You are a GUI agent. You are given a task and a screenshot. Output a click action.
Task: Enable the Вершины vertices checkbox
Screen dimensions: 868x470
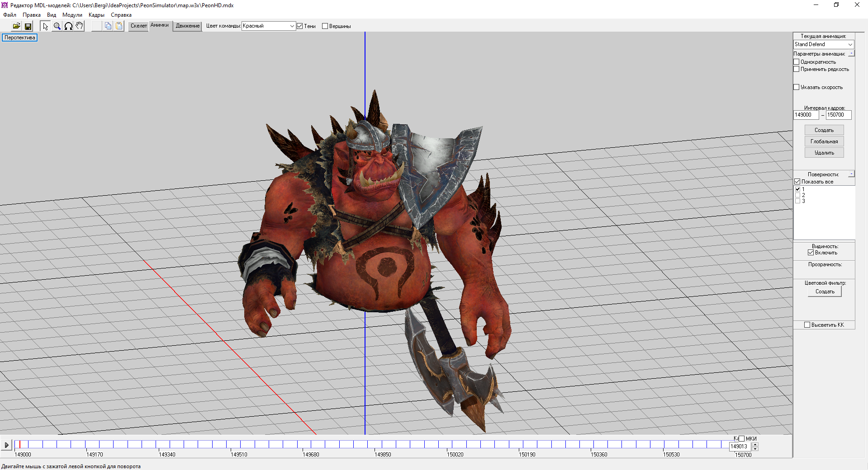(325, 26)
